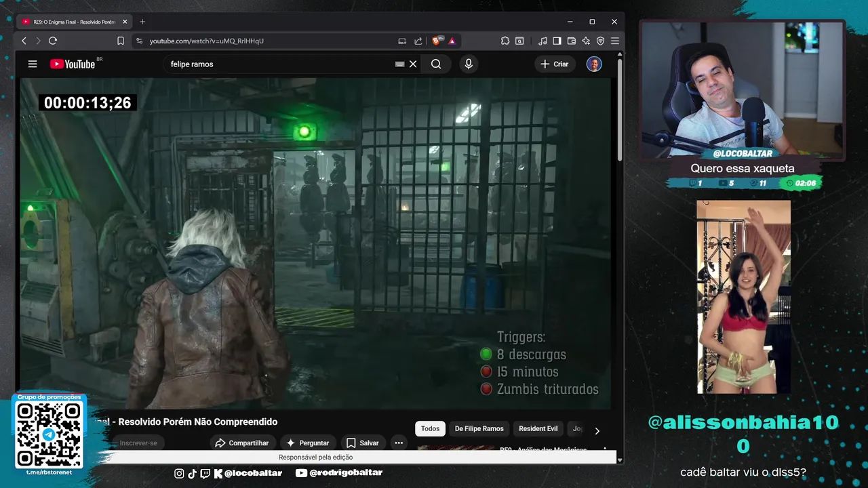
Task: Open picture-in-picture icon in address bar
Action: (402, 41)
